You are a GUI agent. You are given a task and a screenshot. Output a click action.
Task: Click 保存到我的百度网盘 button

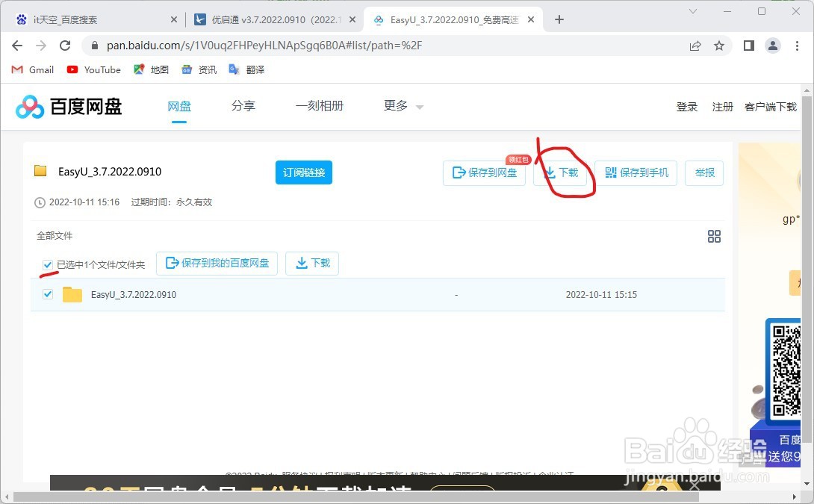(217, 263)
